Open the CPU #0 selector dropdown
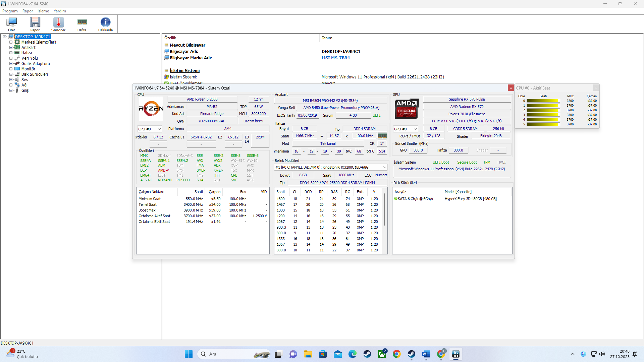Viewport: 644px width, 362px height. point(150,129)
